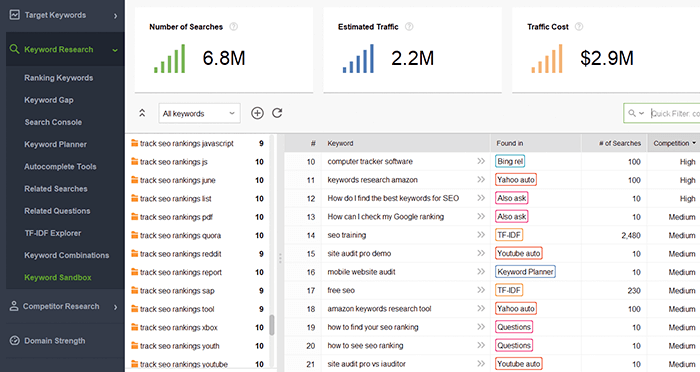Collapse the Keyword Research section chevron
700x372 pixels.
pyautogui.click(x=115, y=50)
